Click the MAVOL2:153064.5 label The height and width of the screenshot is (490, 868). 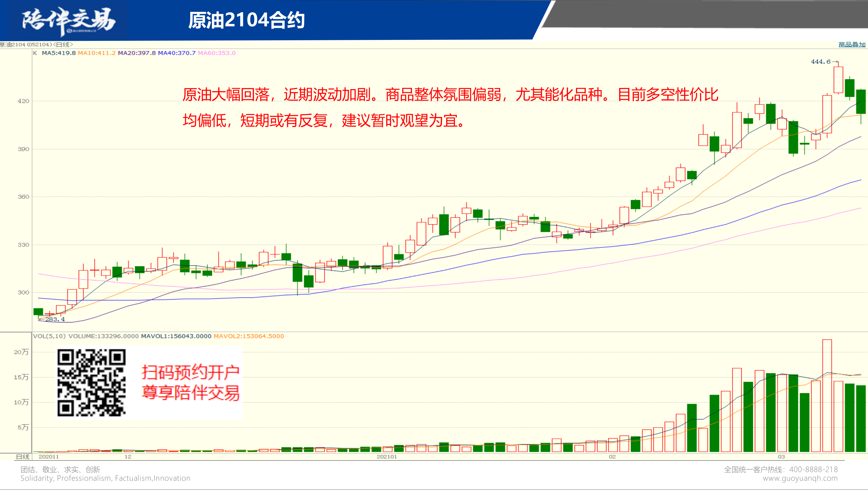point(249,336)
